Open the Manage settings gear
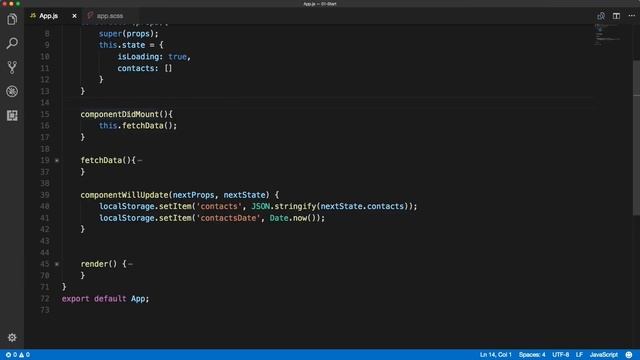The width and height of the screenshot is (640, 360). coord(12,338)
